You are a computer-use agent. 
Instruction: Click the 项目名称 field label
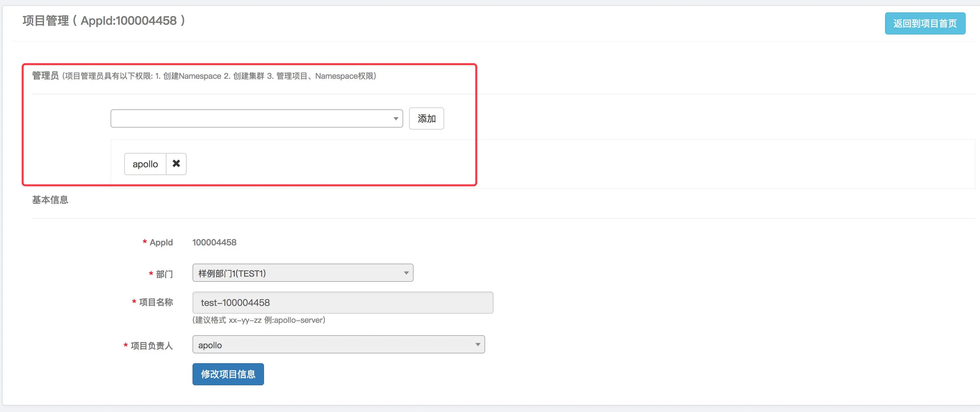pos(156,302)
